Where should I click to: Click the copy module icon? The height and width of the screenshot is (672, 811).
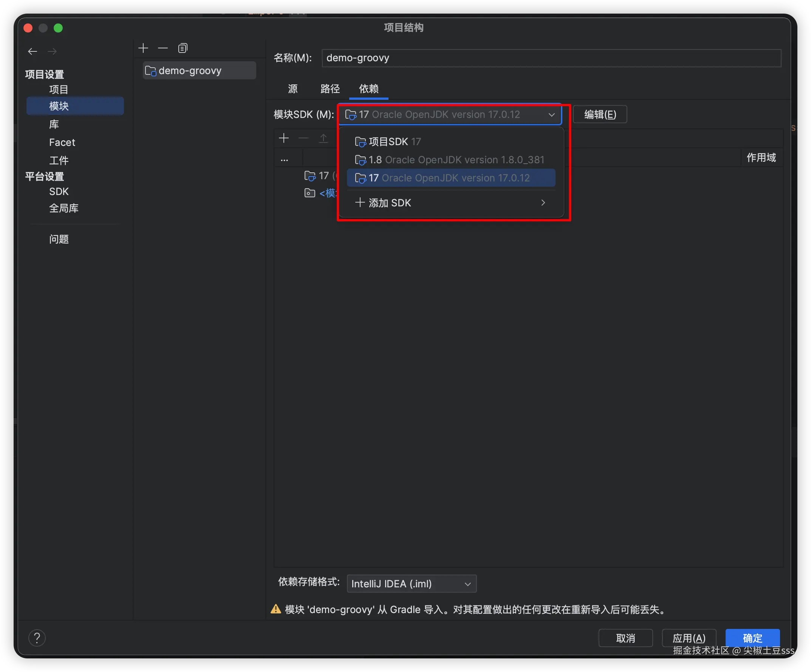(183, 48)
